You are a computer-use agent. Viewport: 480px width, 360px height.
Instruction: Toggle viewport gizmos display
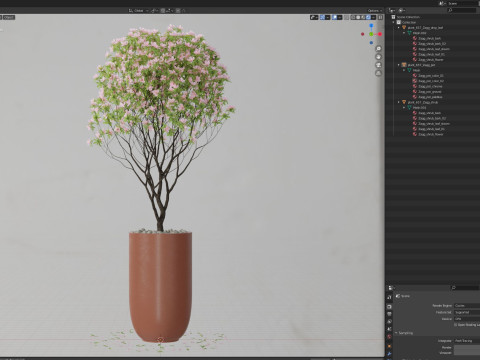tap(322, 17)
